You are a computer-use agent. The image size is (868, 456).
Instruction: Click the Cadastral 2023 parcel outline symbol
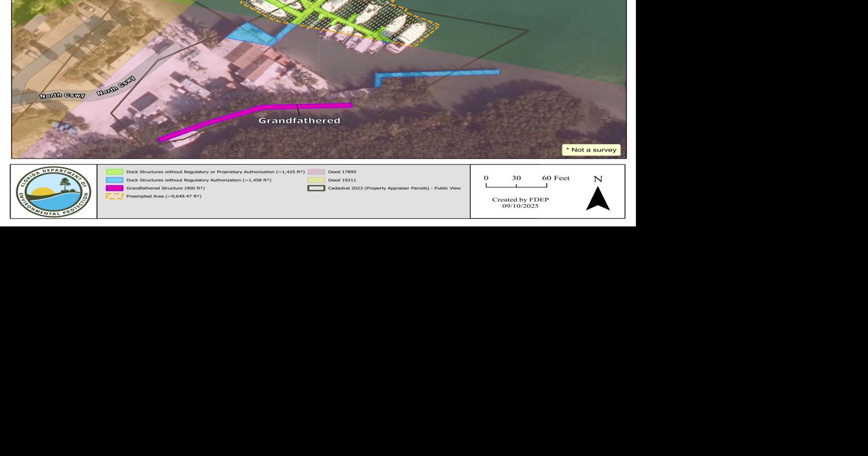click(316, 188)
